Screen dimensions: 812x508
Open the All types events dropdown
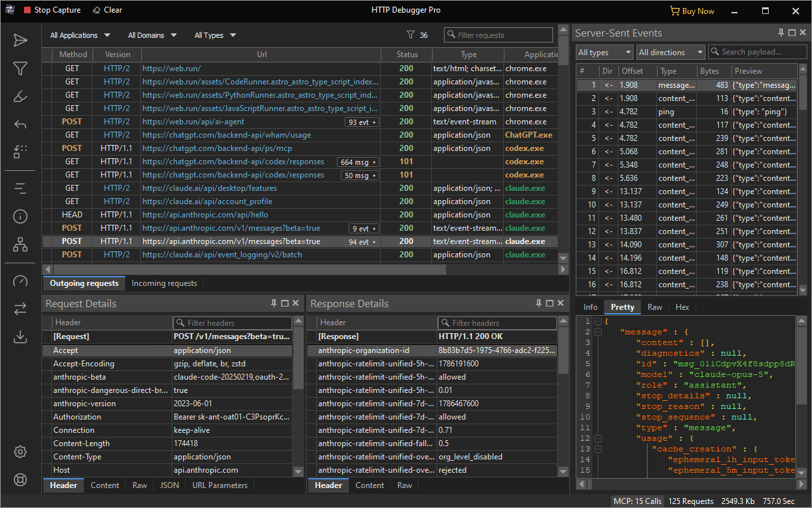pos(604,52)
